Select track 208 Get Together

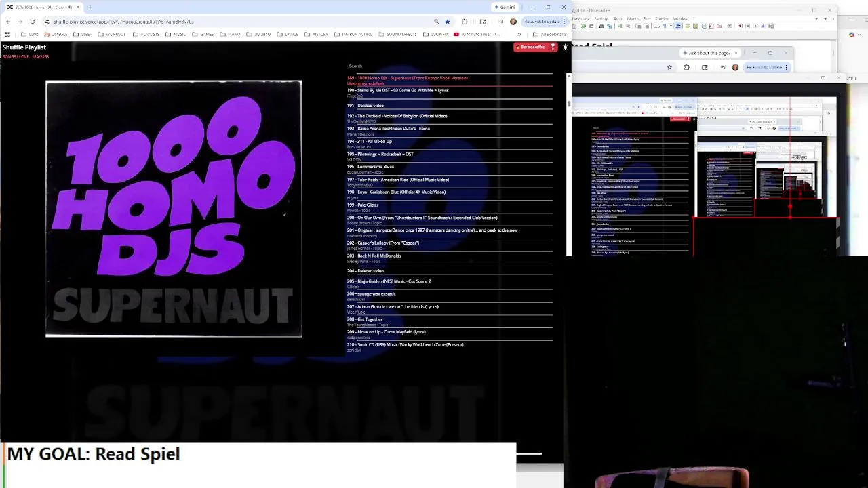(450, 321)
